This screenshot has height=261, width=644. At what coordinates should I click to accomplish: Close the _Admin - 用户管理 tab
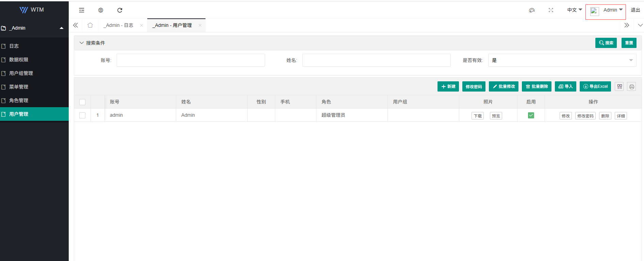[200, 25]
